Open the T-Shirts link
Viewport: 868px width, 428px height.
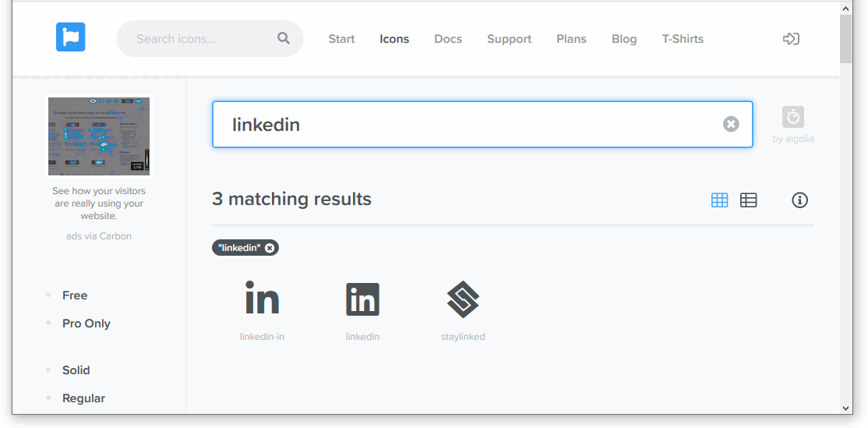coord(683,39)
